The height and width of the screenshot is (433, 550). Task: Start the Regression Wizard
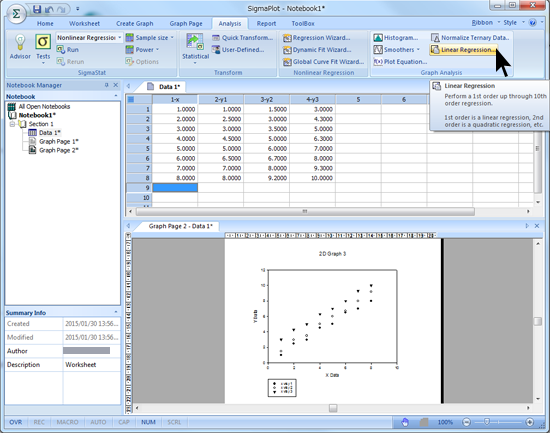click(x=317, y=38)
